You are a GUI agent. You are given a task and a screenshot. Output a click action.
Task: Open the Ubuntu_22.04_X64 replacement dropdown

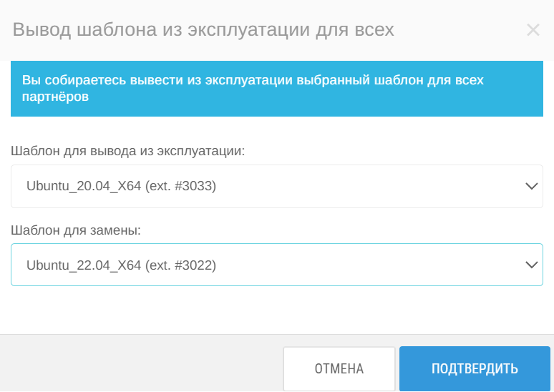[x=277, y=265]
